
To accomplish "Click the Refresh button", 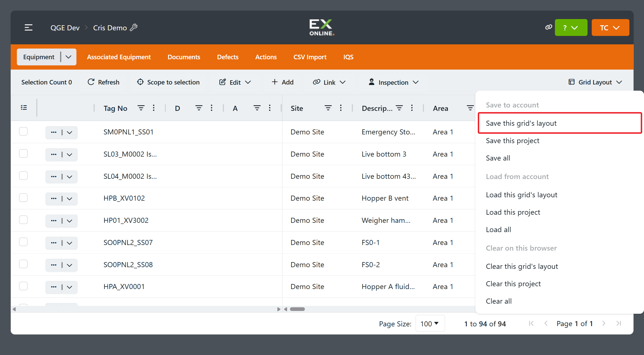I will [103, 82].
